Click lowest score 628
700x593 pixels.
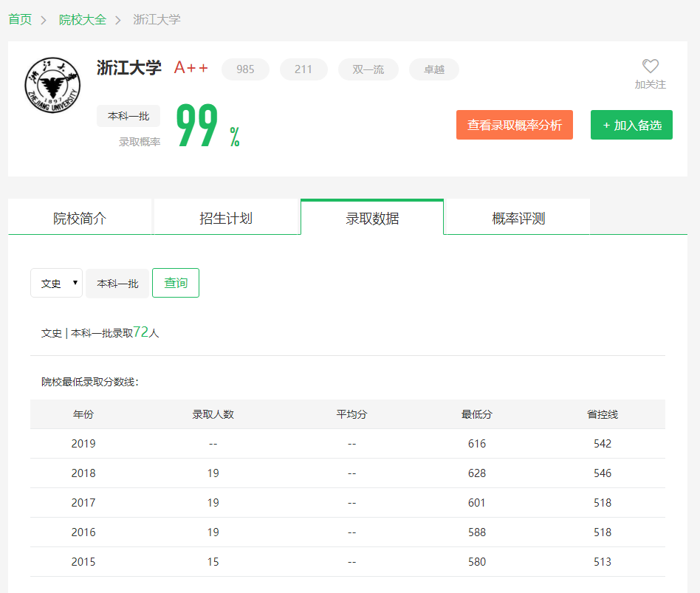coord(477,473)
